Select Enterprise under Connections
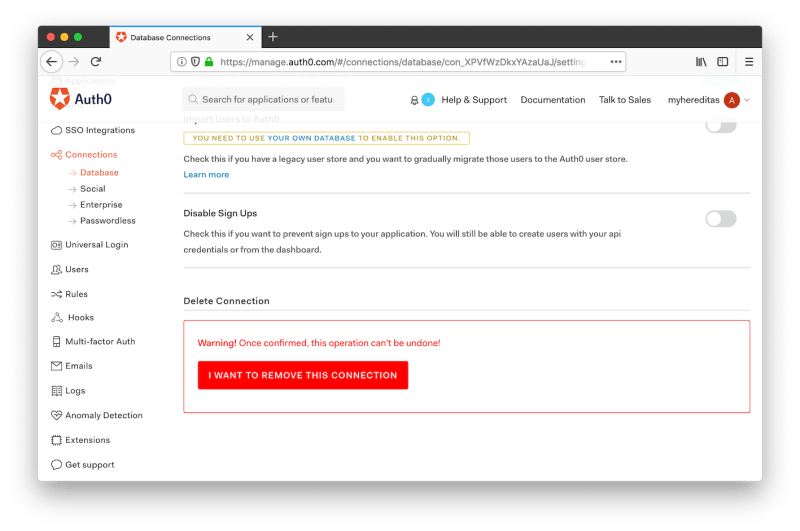Screen dimensions: 800x531 (101, 205)
